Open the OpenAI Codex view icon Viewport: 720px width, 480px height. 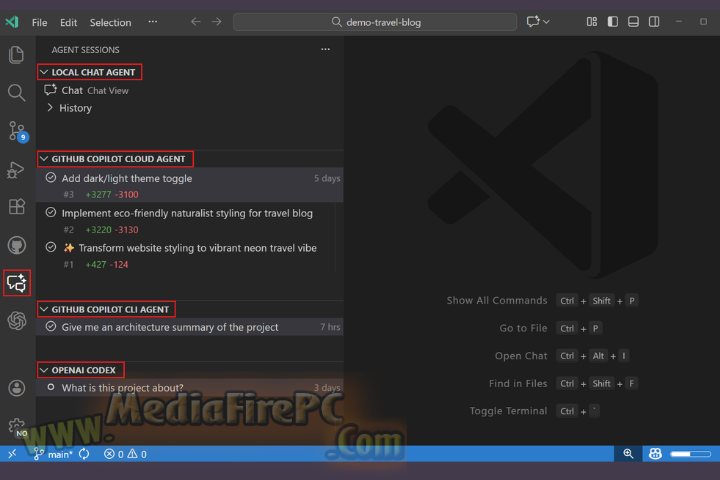17,321
